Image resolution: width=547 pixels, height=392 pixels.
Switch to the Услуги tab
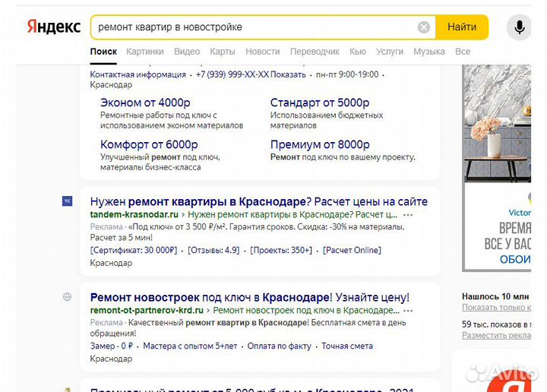[x=390, y=52]
